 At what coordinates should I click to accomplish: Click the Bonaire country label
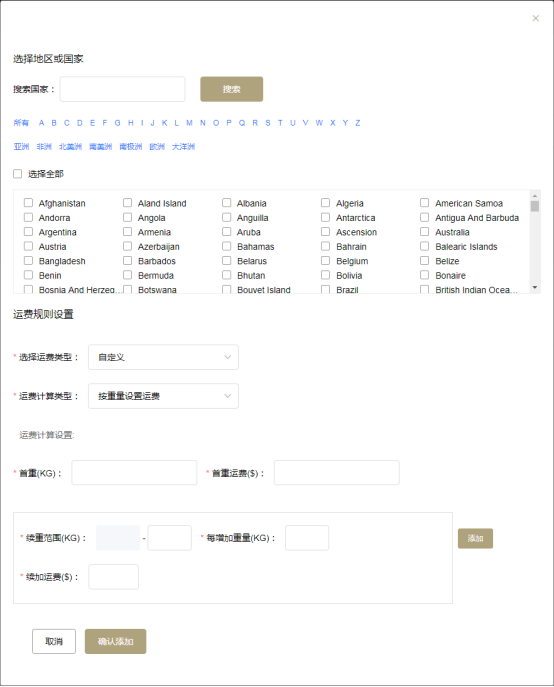pos(451,276)
